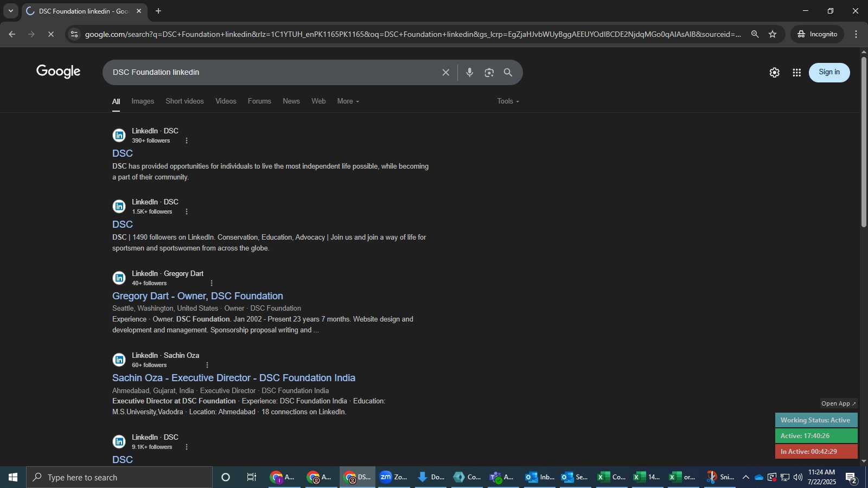
Task: Open volume control in system tray
Action: pyautogui.click(x=797, y=477)
